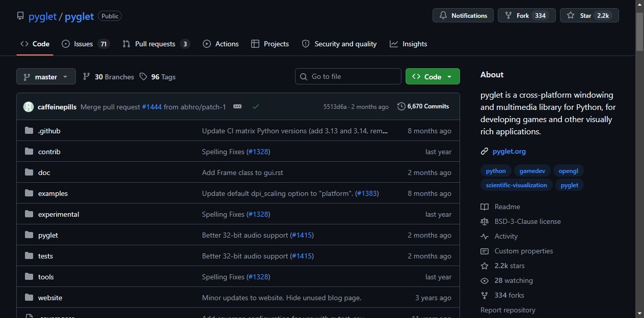Viewport: 644px width, 318px height.
Task: Click the Go to file search field
Action: tap(348, 76)
